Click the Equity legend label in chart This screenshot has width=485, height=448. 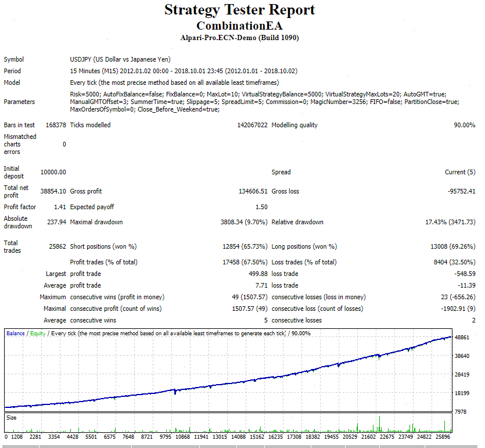38,334
